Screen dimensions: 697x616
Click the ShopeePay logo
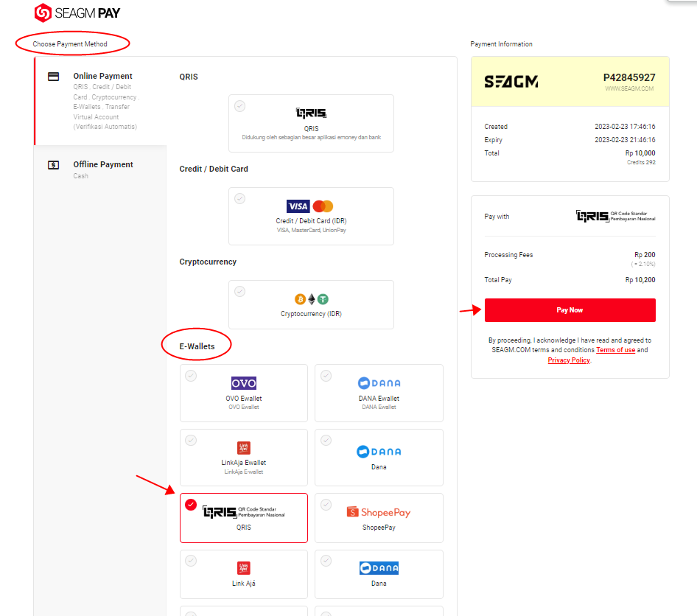point(379,512)
